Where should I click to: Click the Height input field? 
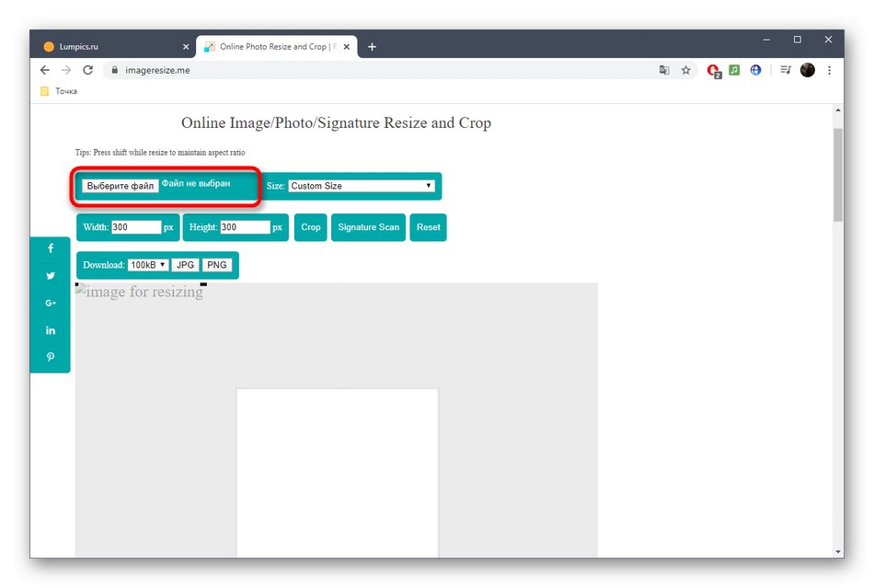(246, 227)
